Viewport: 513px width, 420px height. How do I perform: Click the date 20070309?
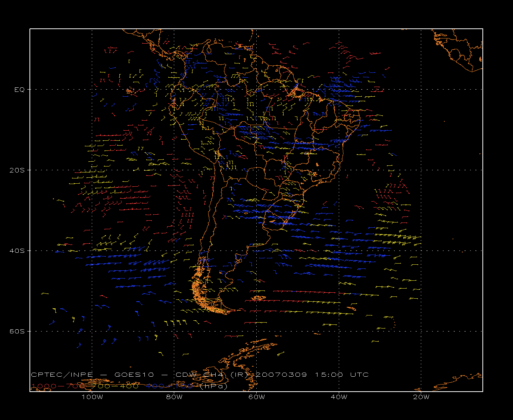281,374
